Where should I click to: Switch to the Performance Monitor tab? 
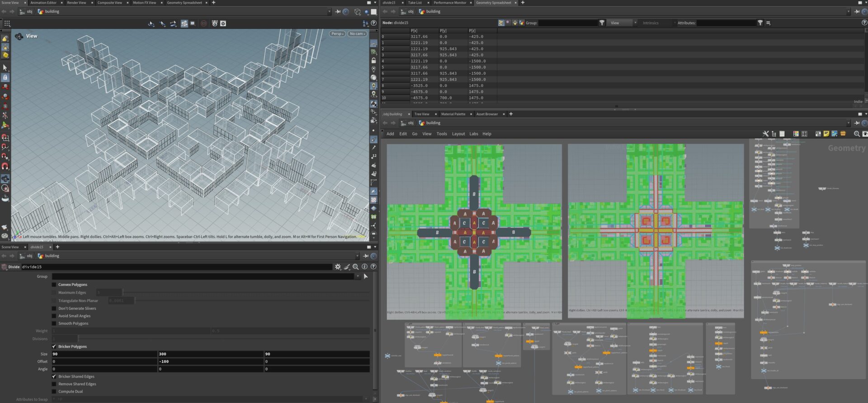click(449, 3)
